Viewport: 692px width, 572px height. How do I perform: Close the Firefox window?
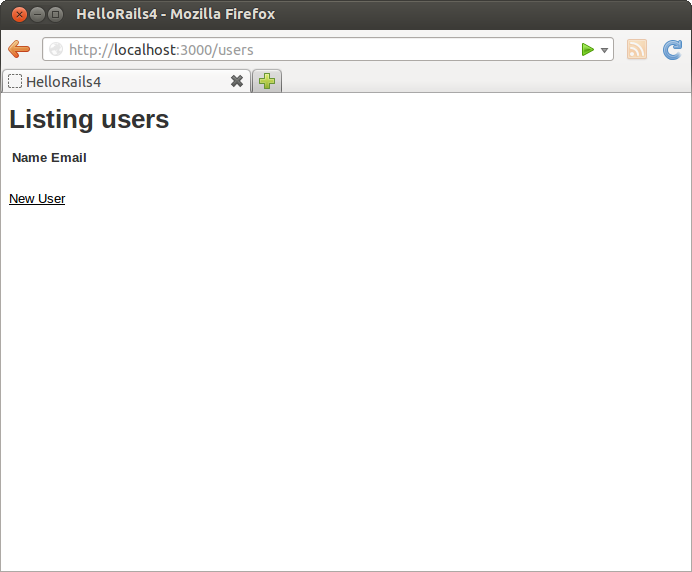(x=19, y=14)
